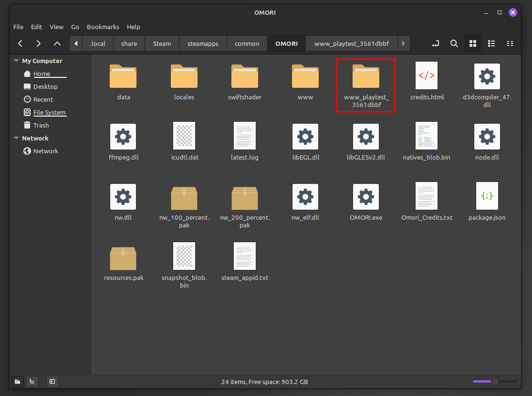This screenshot has height=396, width=532.
Task: Open File System in sidebar
Action: [x=49, y=112]
